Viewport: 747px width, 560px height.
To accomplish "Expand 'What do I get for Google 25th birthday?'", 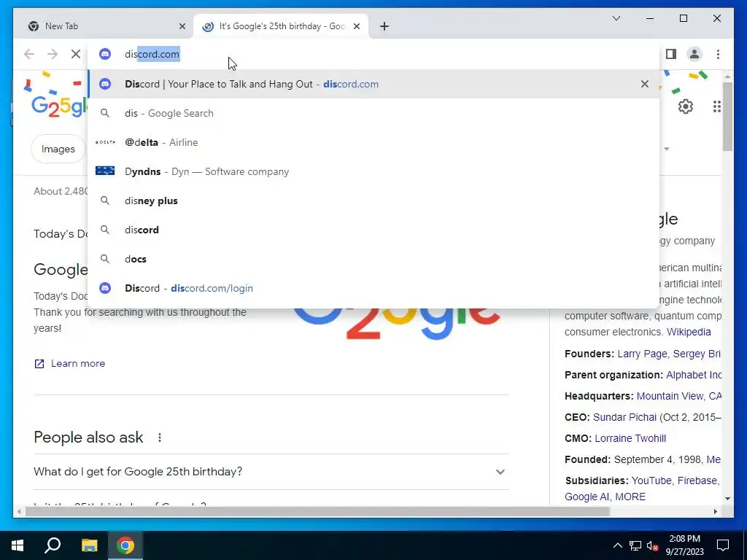I will tap(271, 472).
